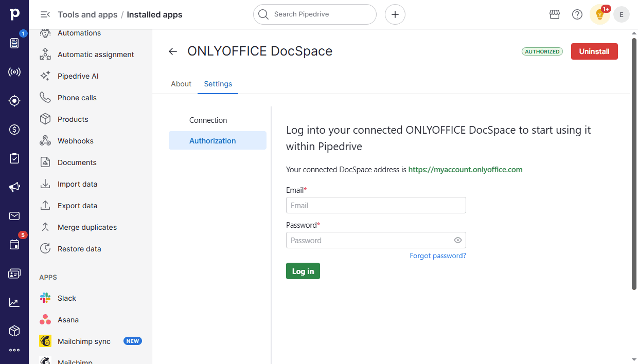Open the Products box icon in the rail

pyautogui.click(x=14, y=331)
